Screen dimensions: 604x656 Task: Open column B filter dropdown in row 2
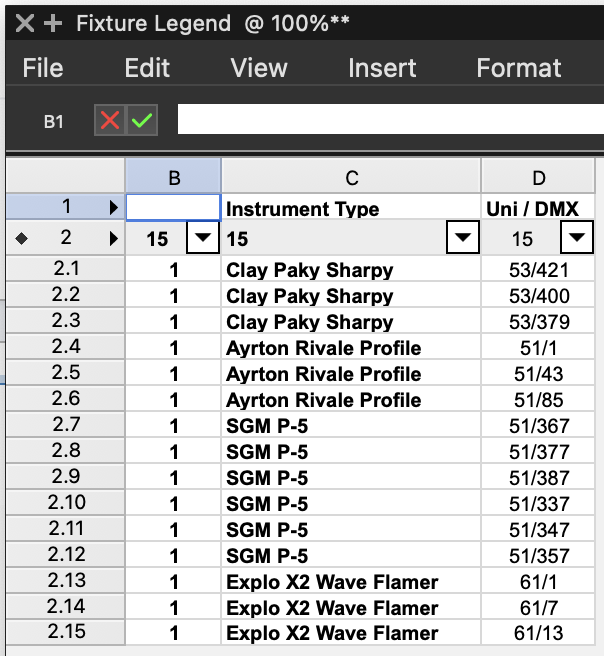pyautogui.click(x=204, y=239)
